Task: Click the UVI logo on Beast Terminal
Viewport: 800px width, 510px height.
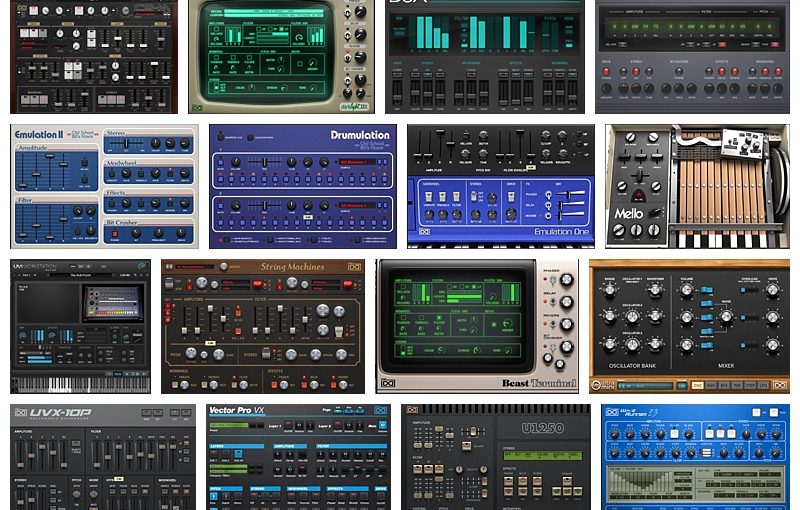Action: tap(388, 383)
